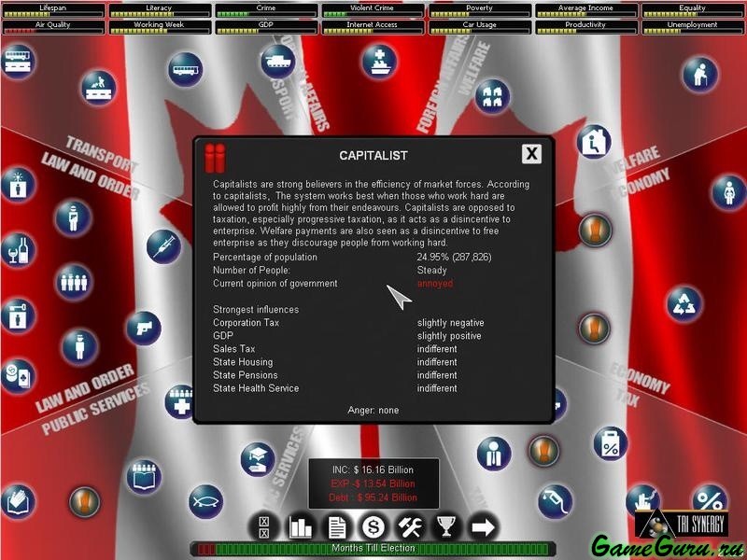The image size is (747, 560).
Task: Open the dollar sign finances button
Action: (x=373, y=527)
